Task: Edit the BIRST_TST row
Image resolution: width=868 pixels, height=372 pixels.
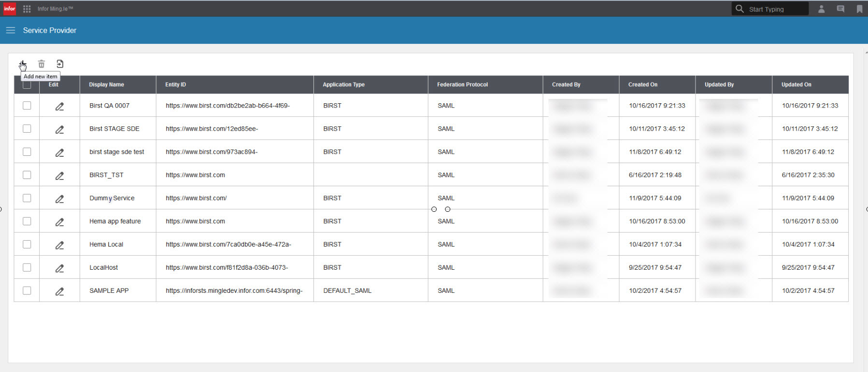Action: (59, 176)
